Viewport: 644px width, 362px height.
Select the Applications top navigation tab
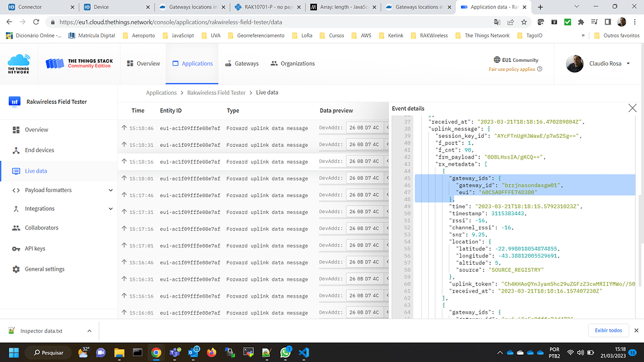click(192, 64)
